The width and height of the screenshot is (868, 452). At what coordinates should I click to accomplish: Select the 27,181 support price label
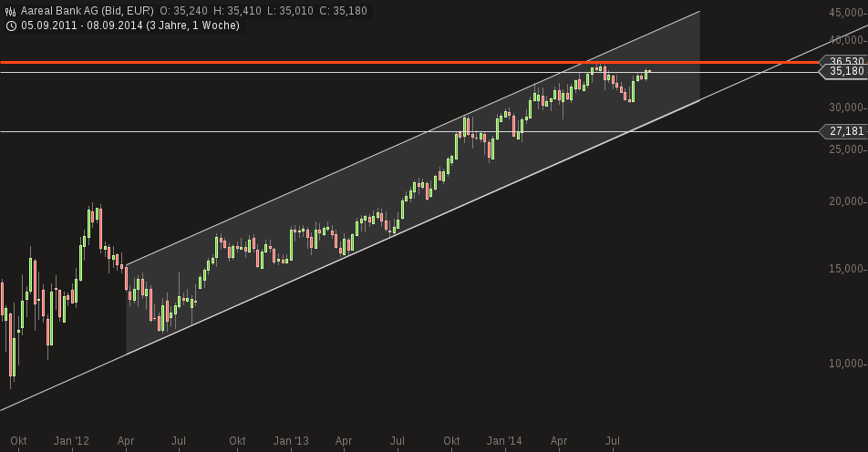point(844,131)
